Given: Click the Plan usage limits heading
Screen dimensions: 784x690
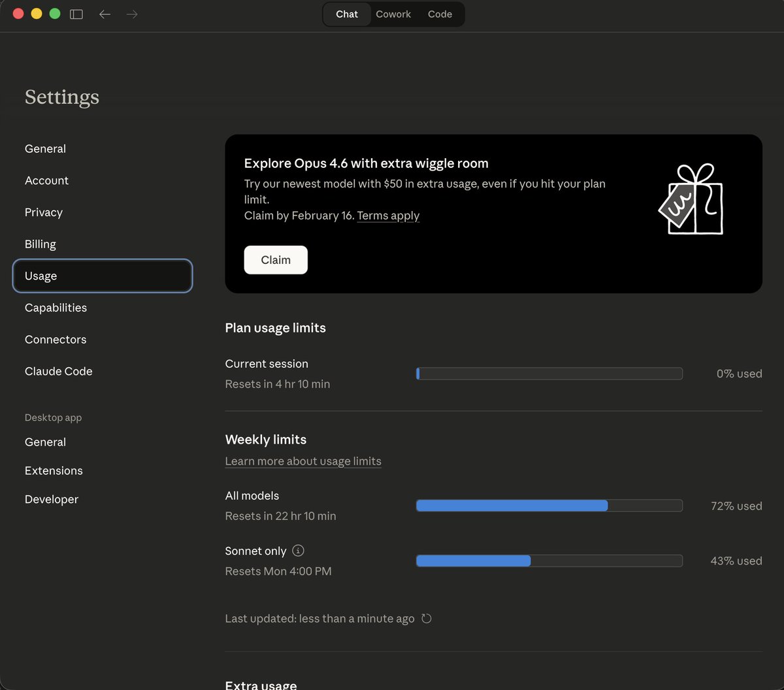Looking at the screenshot, I should click(x=275, y=328).
